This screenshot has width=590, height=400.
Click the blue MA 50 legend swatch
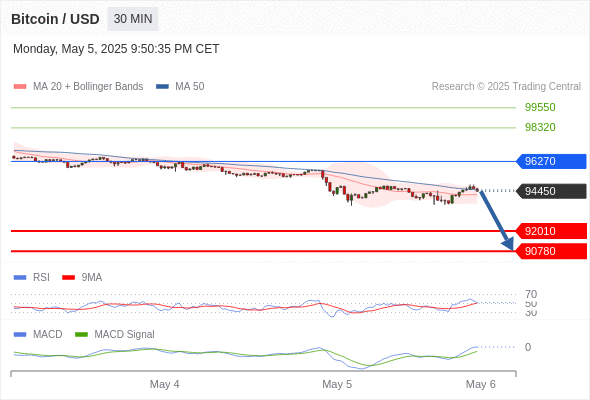162,87
